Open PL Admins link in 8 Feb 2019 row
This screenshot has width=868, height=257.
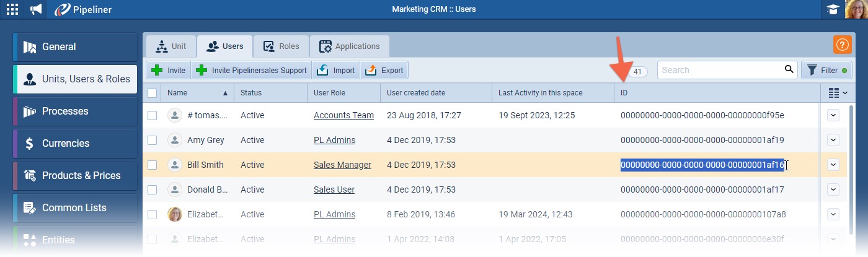(335, 214)
